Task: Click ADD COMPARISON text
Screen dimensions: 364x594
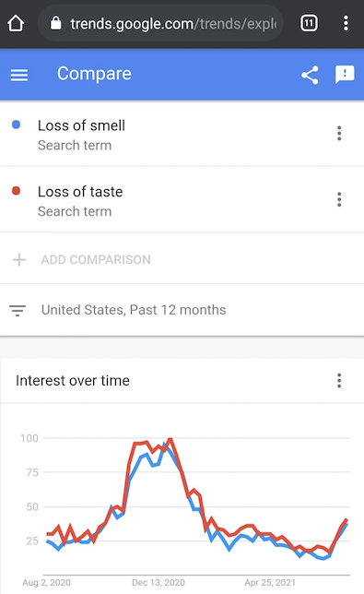Action: coord(96,260)
